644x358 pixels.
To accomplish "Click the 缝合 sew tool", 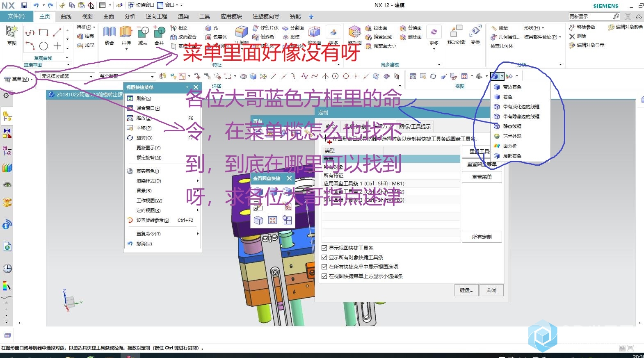I will pos(109,35).
